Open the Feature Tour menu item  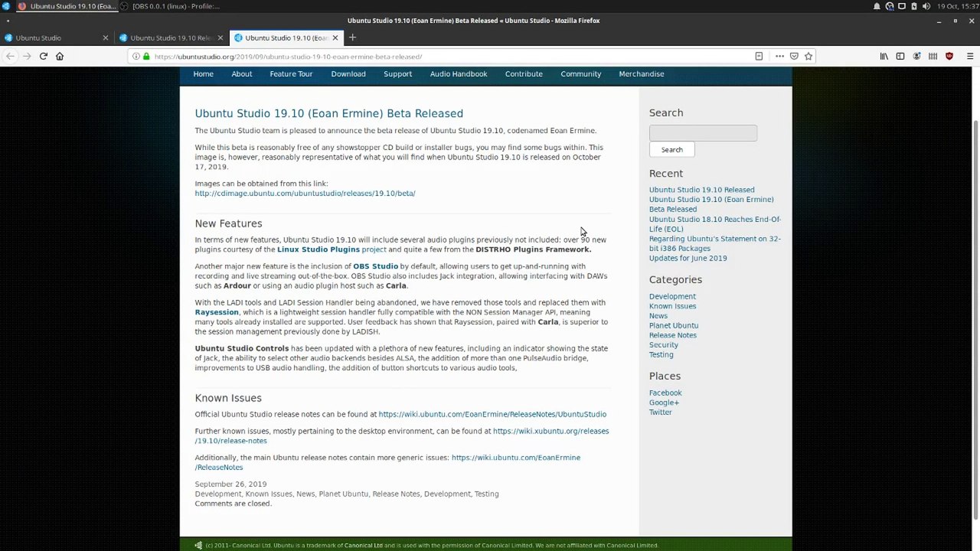pos(291,74)
